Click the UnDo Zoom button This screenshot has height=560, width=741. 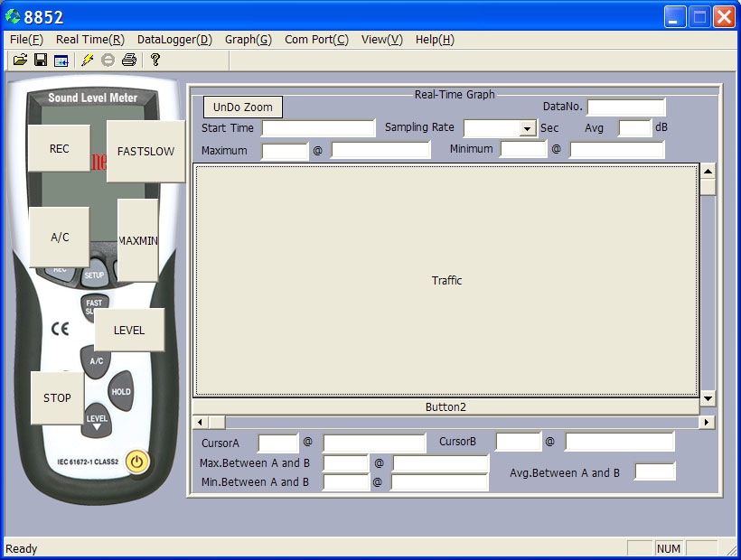(243, 107)
